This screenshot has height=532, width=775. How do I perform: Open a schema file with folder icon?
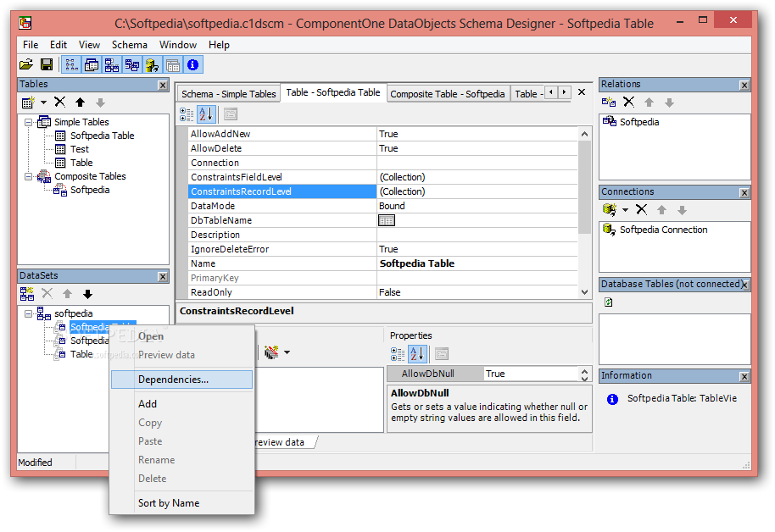coord(26,64)
